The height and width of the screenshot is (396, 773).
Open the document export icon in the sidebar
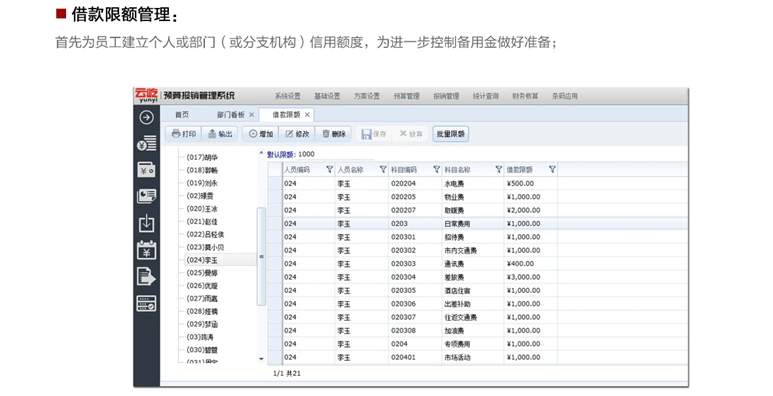click(x=146, y=277)
